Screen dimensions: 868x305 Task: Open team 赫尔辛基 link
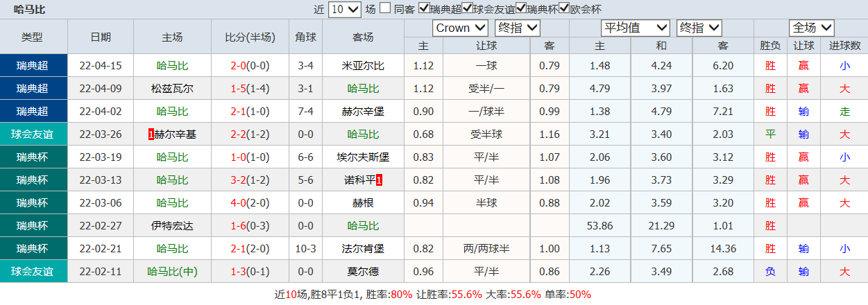[x=176, y=134]
